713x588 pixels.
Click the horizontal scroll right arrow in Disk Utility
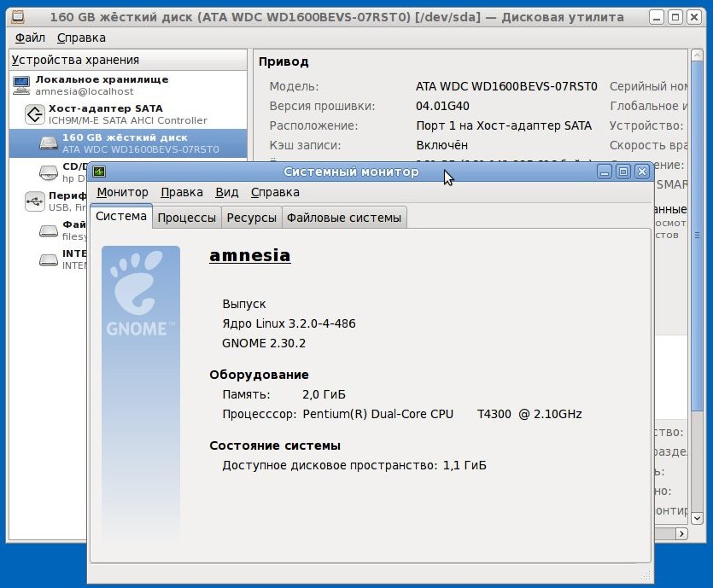click(x=681, y=533)
